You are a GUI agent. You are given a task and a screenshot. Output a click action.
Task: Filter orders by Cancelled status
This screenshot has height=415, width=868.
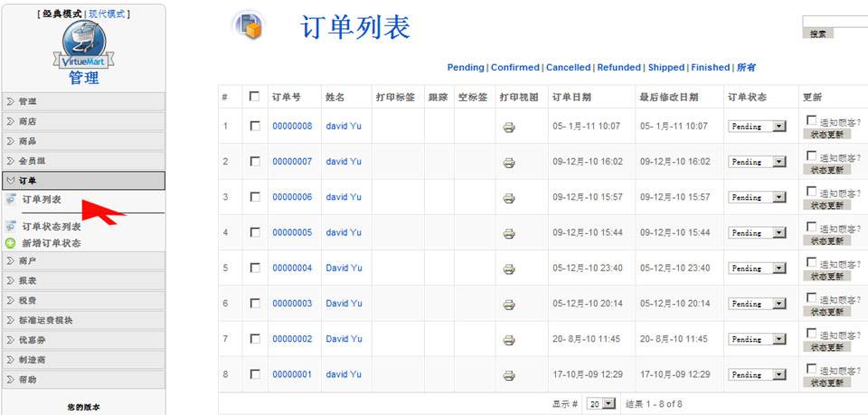(568, 68)
